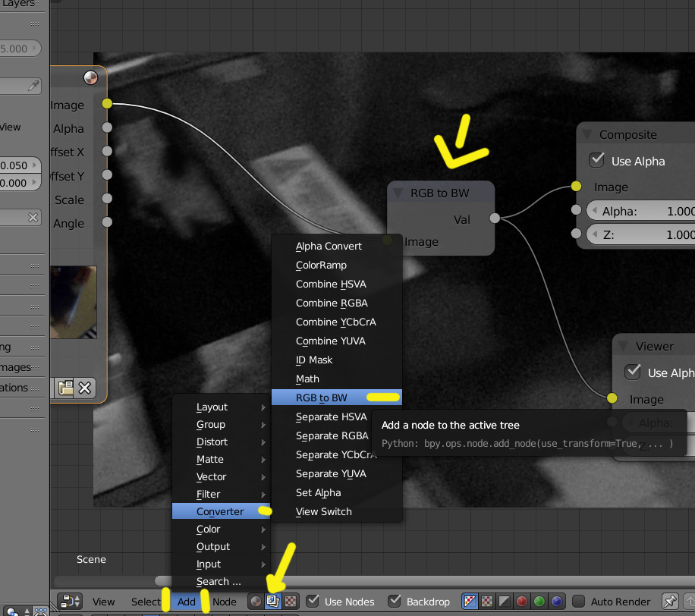
Task: Click the open image folder icon
Action: (x=65, y=388)
